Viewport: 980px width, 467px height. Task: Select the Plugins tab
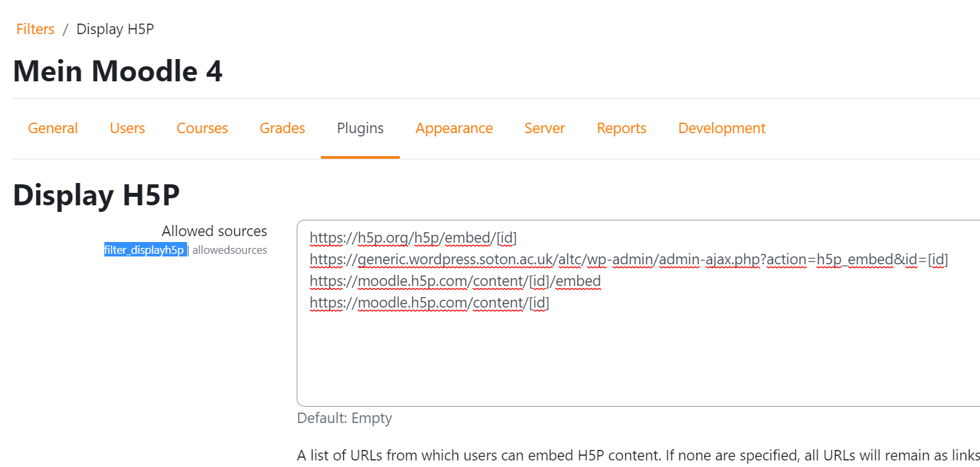[x=360, y=129]
